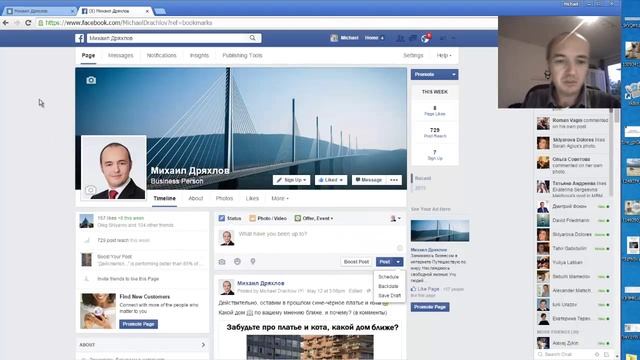Click the three-dots more button on cover
This screenshot has height=360, width=640.
click(x=394, y=180)
